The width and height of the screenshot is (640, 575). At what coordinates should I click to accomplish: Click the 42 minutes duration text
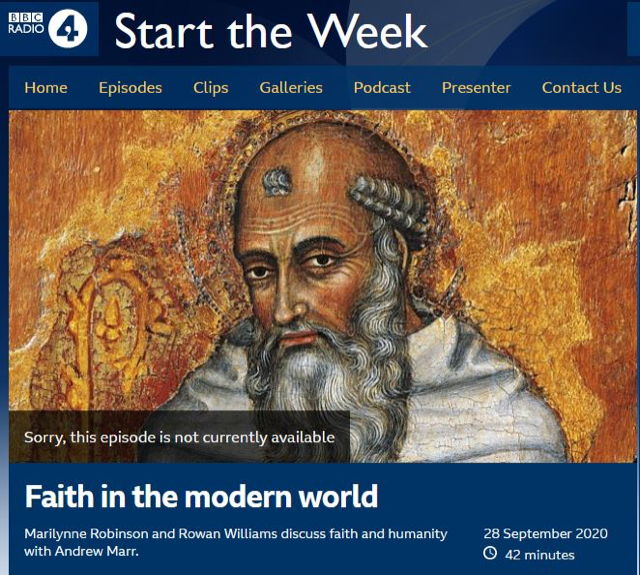pyautogui.click(x=540, y=555)
